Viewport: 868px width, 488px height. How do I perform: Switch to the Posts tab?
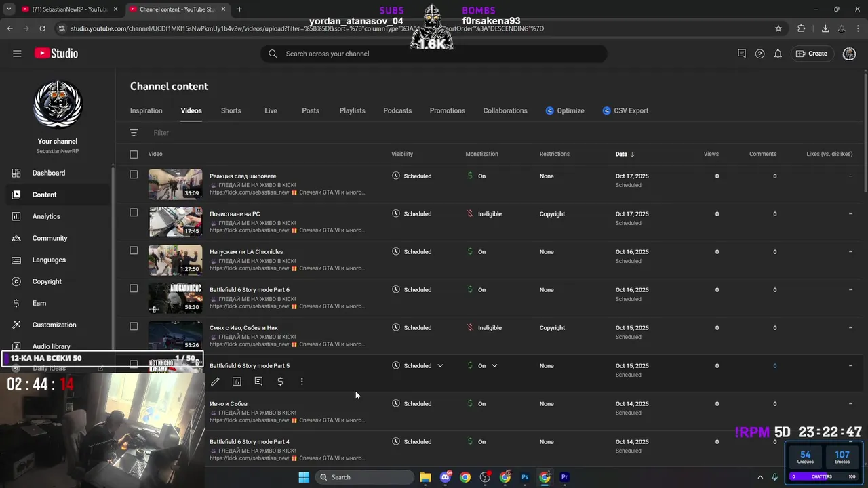coord(311,110)
